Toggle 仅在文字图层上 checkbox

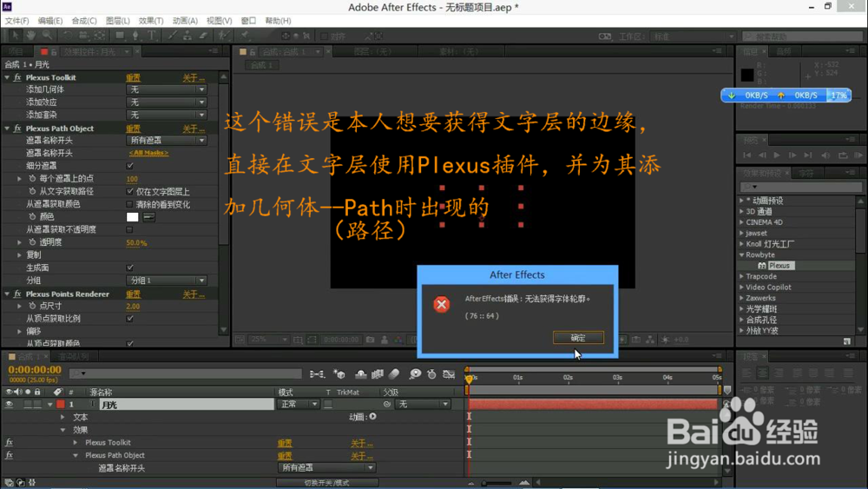point(129,192)
